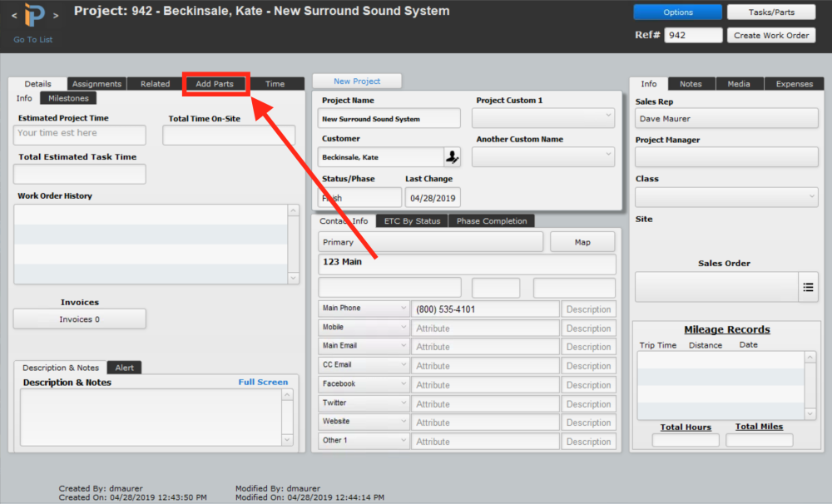Click the Customer field Beckinsale, Kate
This screenshot has width=832, height=504.
click(x=380, y=157)
